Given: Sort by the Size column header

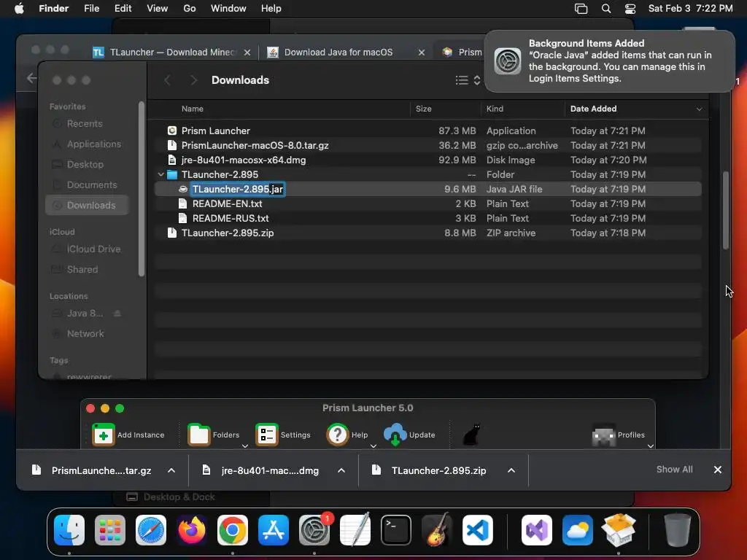Looking at the screenshot, I should (423, 109).
